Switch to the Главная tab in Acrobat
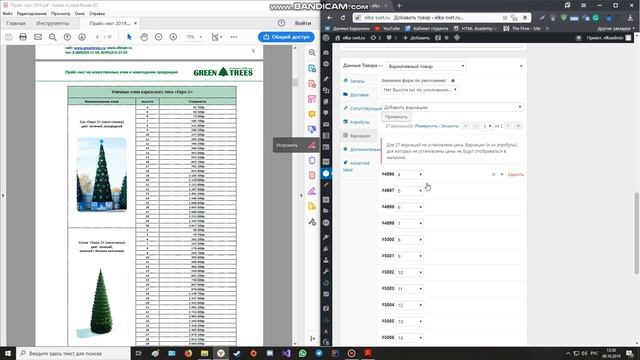640x360 pixels. 16,23
